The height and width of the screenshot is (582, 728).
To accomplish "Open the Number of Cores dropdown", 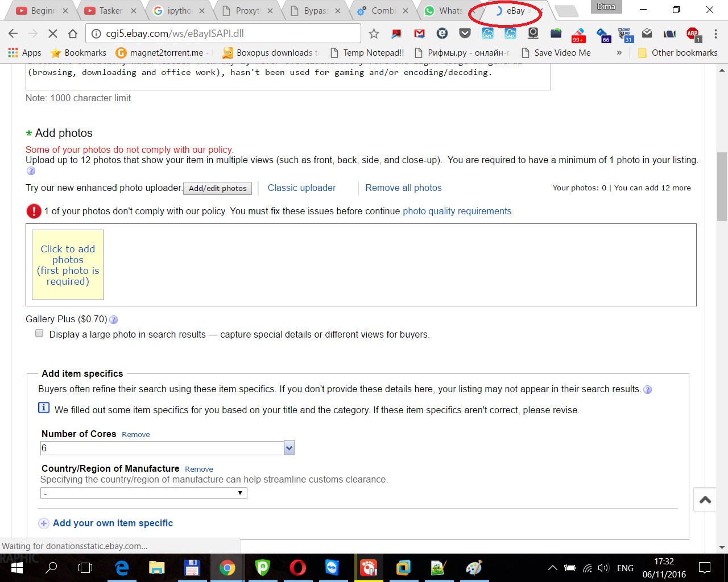I will pyautogui.click(x=289, y=448).
